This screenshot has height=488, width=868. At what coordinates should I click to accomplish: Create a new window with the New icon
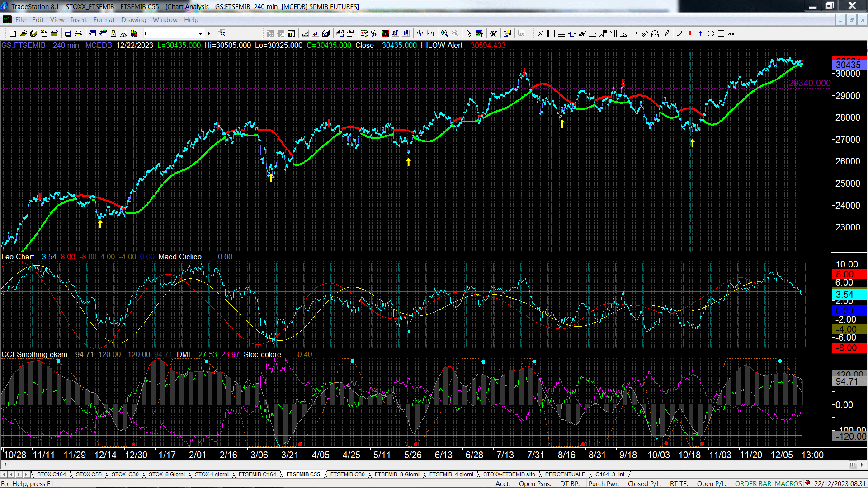(13, 33)
